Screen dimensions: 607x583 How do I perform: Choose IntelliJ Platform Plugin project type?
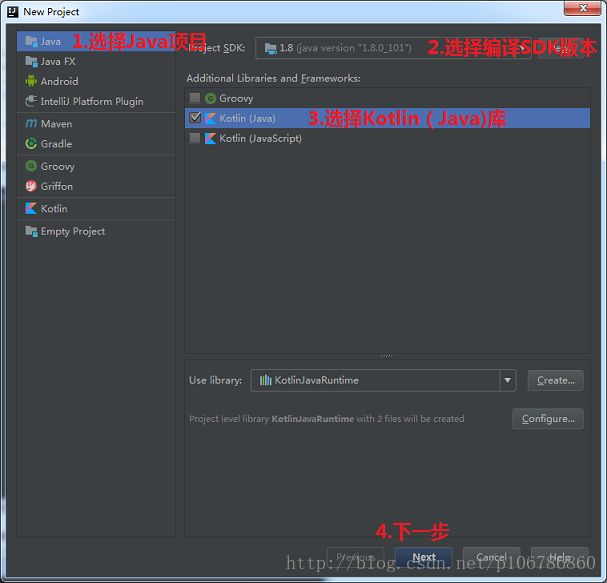point(96,101)
